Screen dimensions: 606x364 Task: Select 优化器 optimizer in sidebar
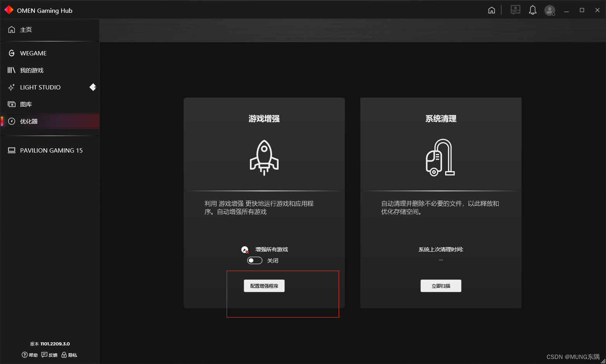coord(50,122)
